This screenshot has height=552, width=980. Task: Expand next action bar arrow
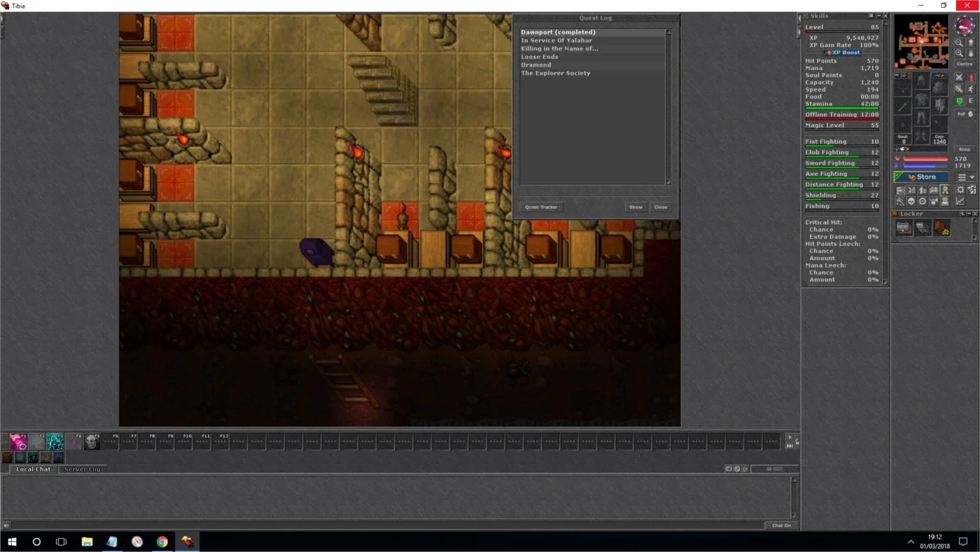click(790, 437)
